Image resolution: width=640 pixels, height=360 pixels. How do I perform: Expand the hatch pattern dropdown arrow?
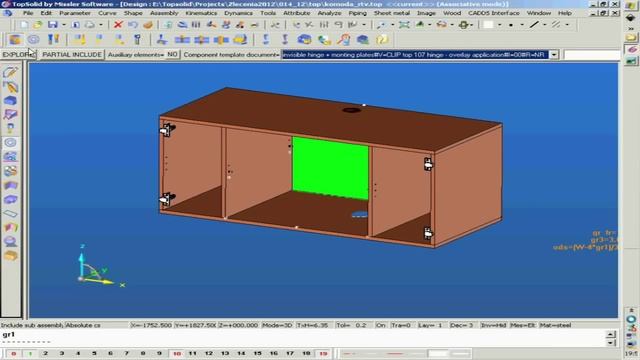pyautogui.click(x=567, y=25)
